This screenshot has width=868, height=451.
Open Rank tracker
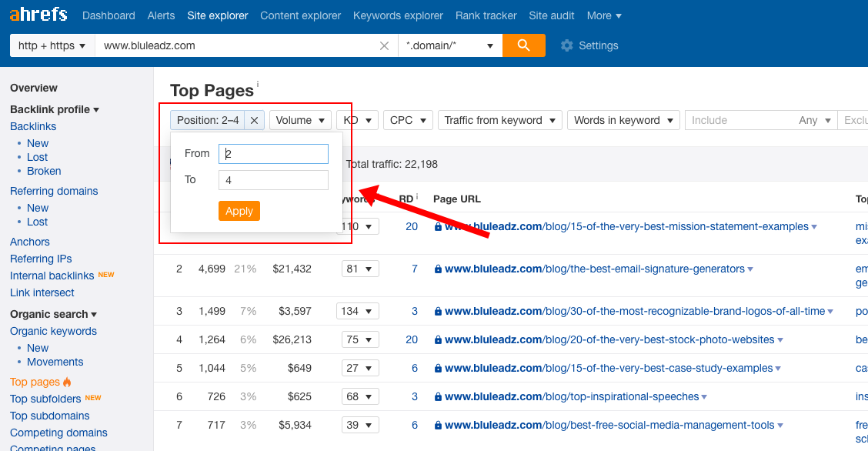[x=486, y=15]
